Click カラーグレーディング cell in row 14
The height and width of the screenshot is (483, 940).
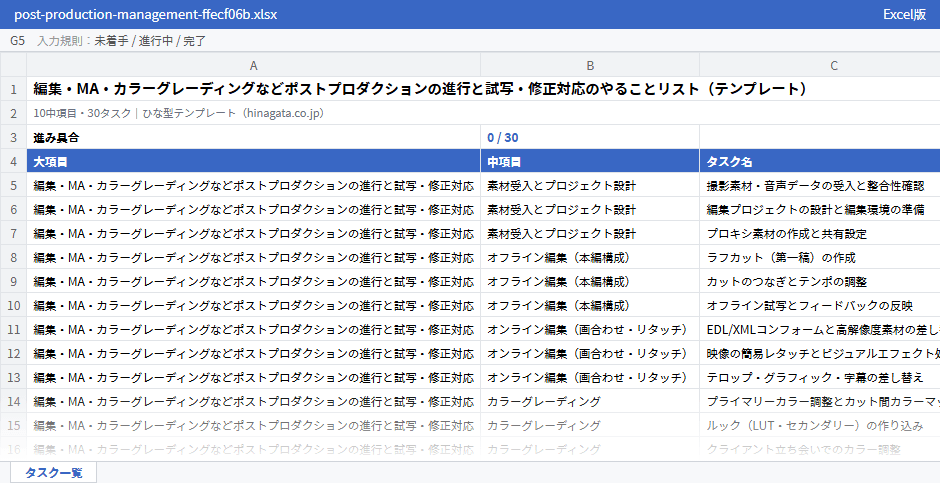point(590,401)
